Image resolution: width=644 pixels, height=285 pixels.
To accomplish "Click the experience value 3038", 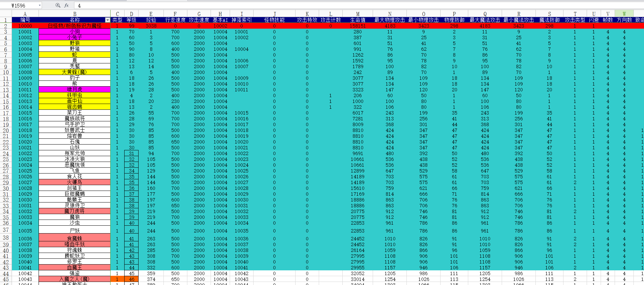I will point(151,26).
